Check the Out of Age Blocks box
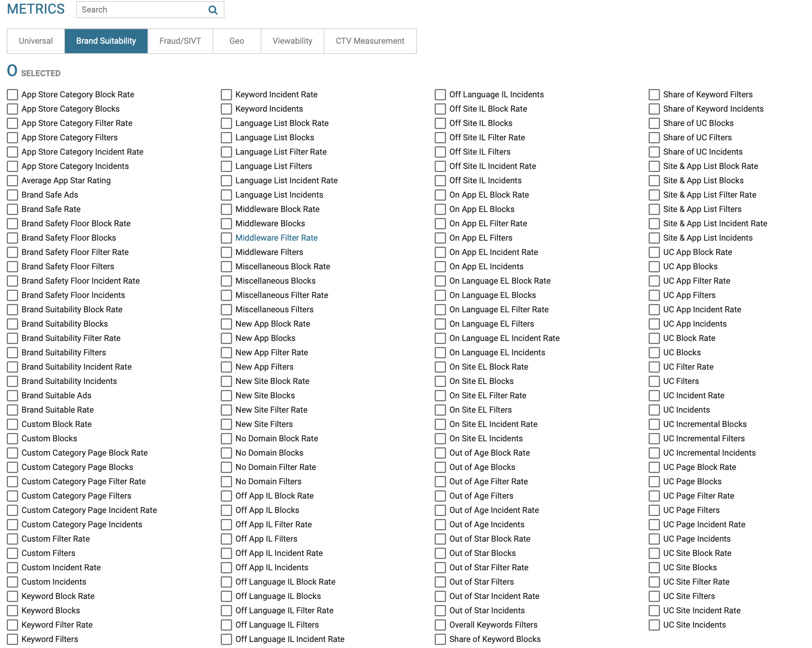This screenshot has width=812, height=648. click(x=440, y=467)
